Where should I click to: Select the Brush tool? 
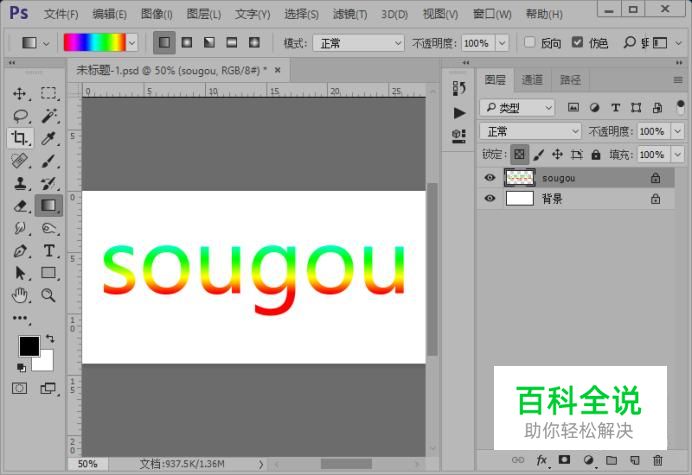tap(49, 161)
